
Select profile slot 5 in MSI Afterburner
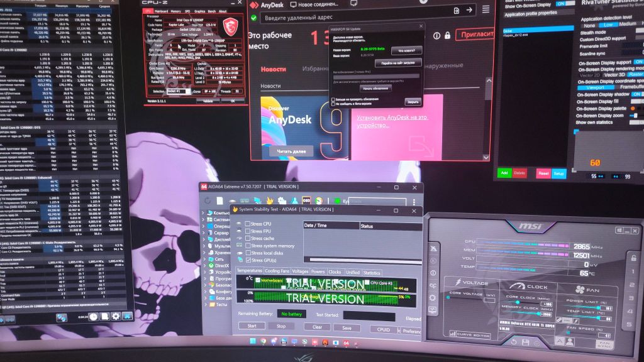[629, 324]
